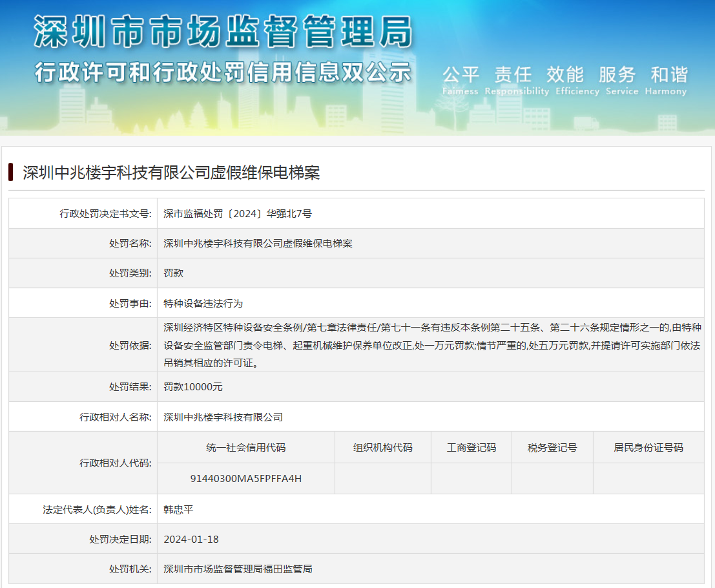715x588 pixels.
Task: Click the 处罚依据 legal basis paragraph
Action: coord(431,345)
